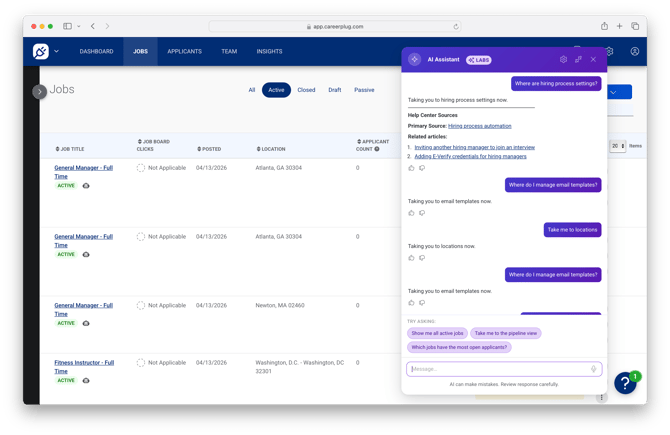The image size is (670, 435).
Task: Thumbs down the hiring process settings response
Action: (422, 168)
